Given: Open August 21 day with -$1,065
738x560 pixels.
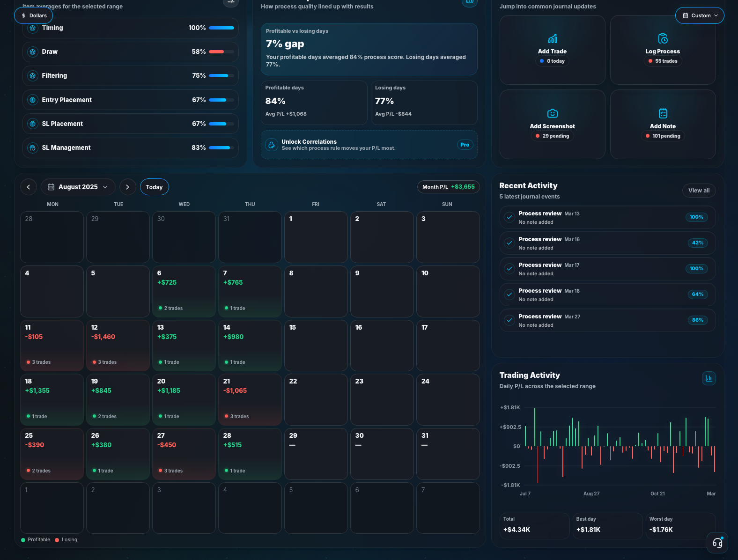Looking at the screenshot, I should (x=250, y=399).
